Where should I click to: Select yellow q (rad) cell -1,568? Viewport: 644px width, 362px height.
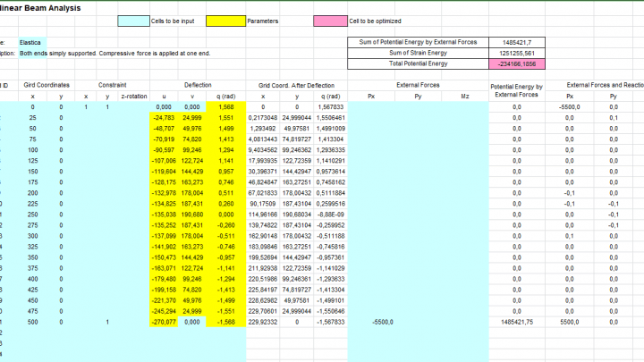click(x=226, y=322)
